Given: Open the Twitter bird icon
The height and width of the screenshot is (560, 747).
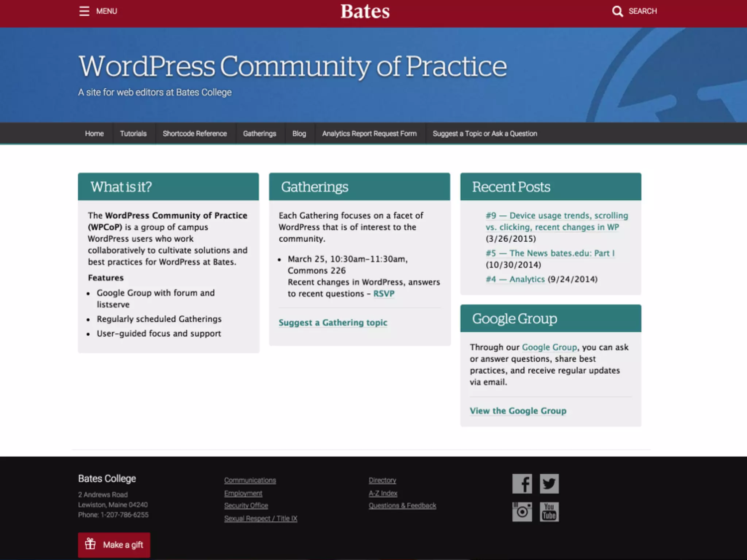Looking at the screenshot, I should 549,484.
